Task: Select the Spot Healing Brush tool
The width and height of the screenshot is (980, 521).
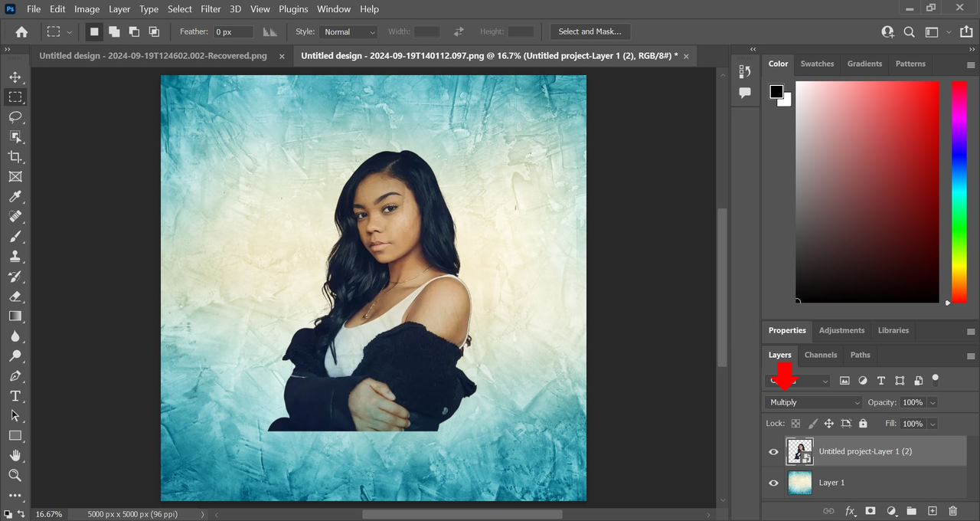Action: tap(15, 217)
